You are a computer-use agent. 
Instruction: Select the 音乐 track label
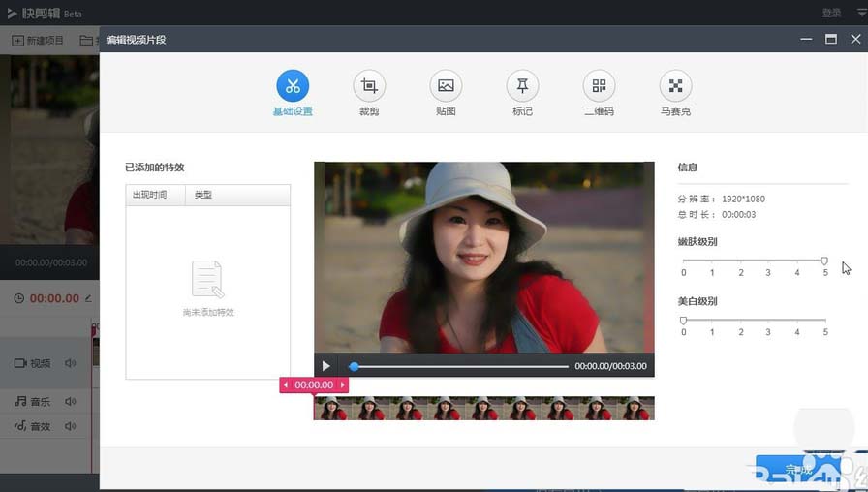pyautogui.click(x=33, y=401)
